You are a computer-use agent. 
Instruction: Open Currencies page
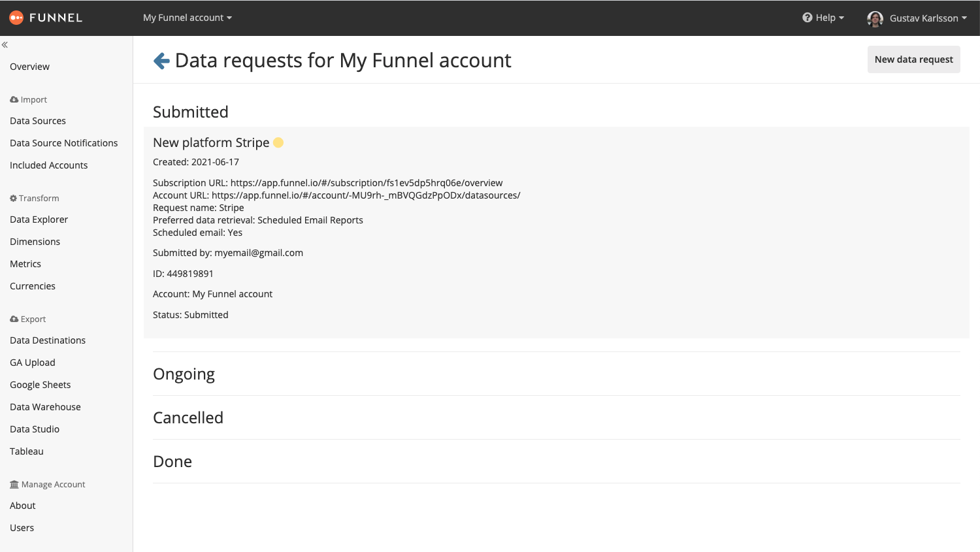(x=33, y=286)
